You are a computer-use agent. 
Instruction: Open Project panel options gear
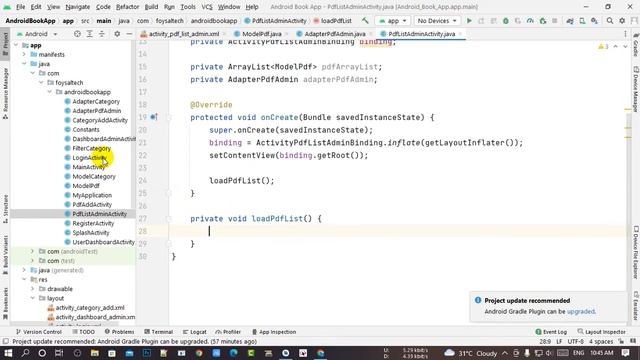click(x=117, y=34)
